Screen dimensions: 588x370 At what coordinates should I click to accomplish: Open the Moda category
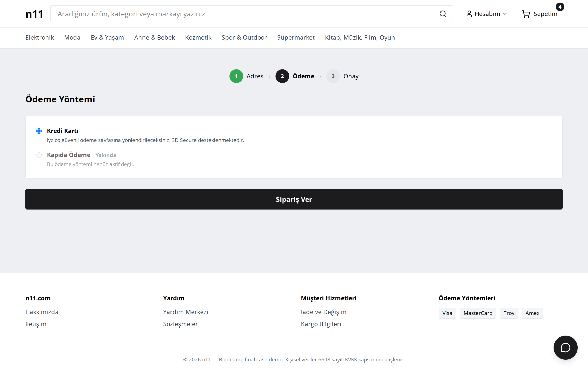72,37
